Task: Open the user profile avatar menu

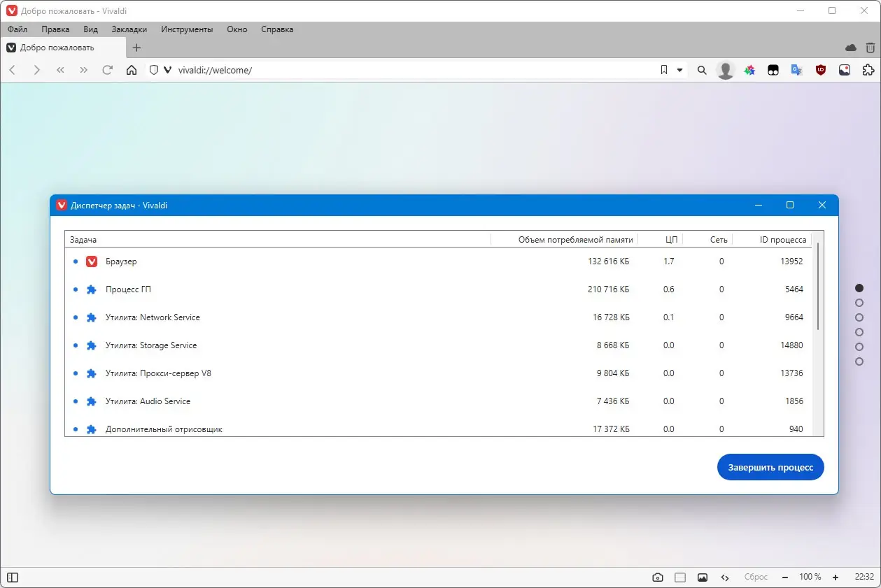Action: 725,70
